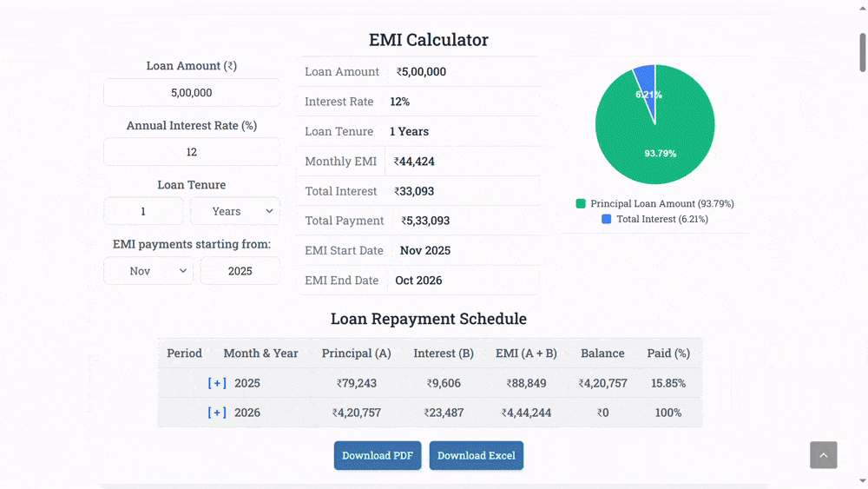Click the ₹0 balance cell
868x489 pixels.
(603, 413)
